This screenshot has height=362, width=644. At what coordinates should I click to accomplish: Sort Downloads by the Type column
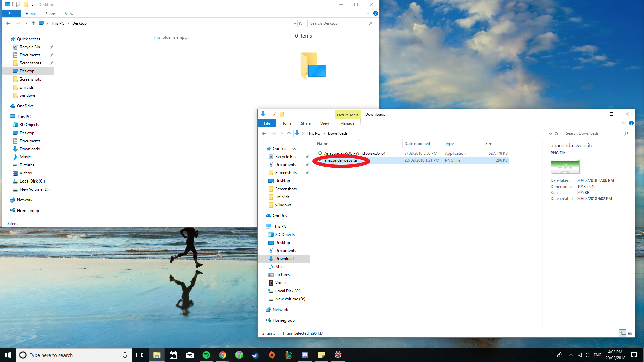[x=463, y=144]
